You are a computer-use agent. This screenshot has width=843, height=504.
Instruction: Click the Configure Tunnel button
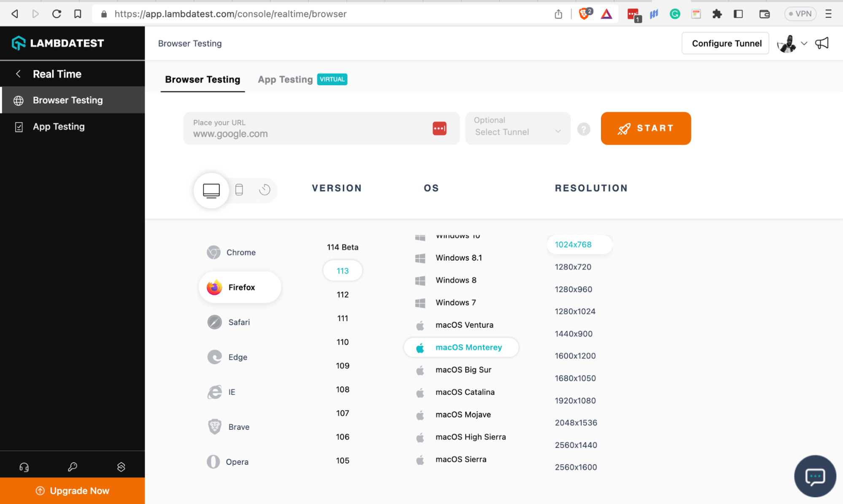726,43
